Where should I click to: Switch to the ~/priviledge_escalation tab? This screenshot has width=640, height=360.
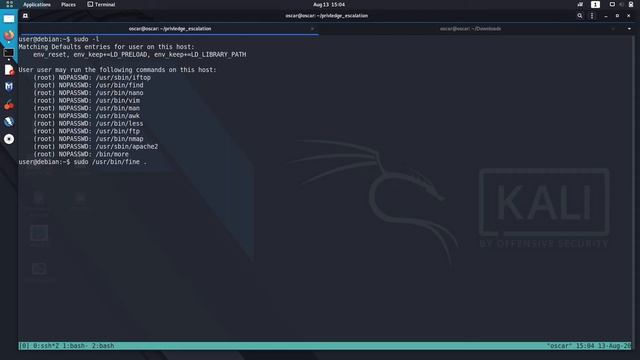[x=169, y=29]
